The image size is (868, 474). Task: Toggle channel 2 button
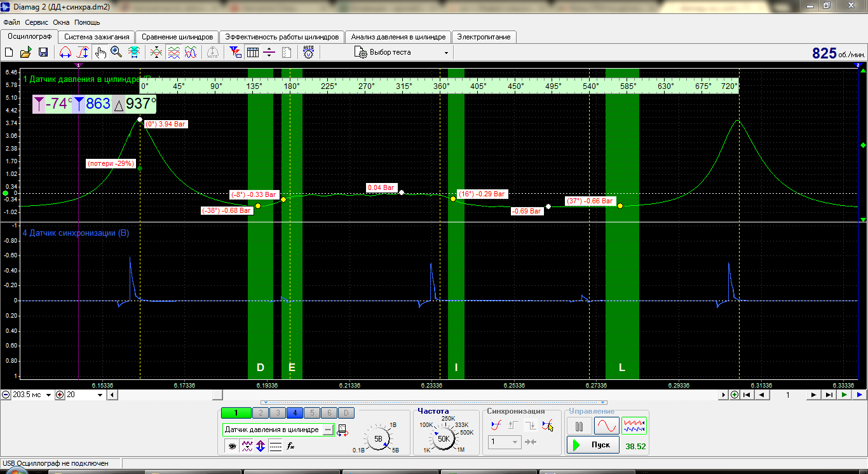[259, 413]
